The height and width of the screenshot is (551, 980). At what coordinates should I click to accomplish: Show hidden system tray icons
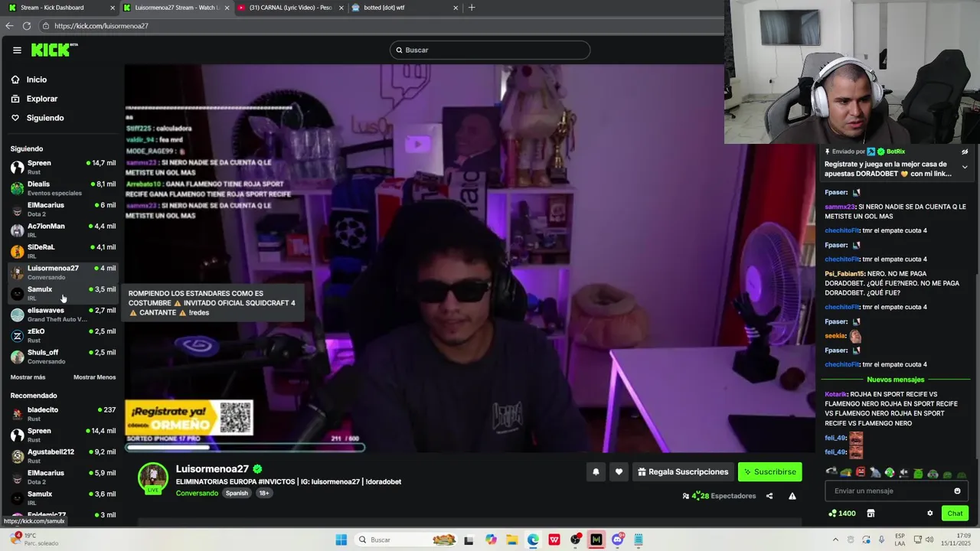coord(835,540)
